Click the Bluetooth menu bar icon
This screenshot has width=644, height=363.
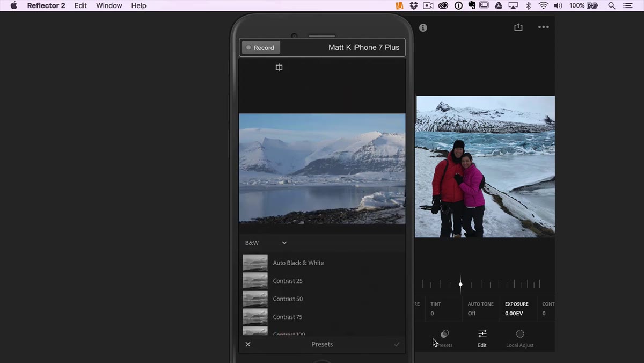pyautogui.click(x=528, y=5)
